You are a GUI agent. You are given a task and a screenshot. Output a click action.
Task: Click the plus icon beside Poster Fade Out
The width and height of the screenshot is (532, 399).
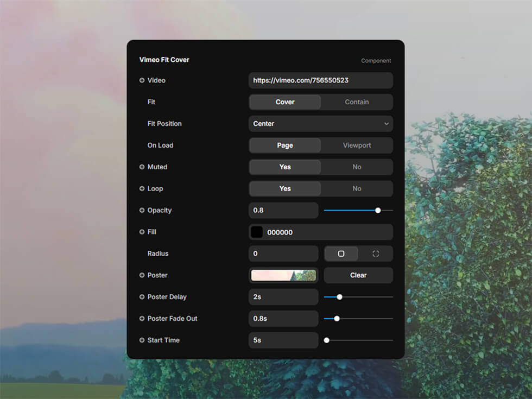(142, 319)
